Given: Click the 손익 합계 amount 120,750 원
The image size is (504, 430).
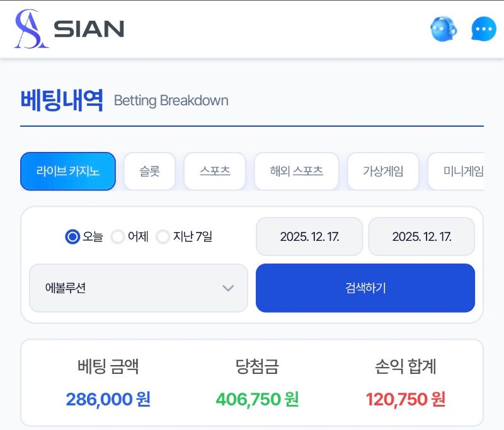Looking at the screenshot, I should tap(406, 399).
